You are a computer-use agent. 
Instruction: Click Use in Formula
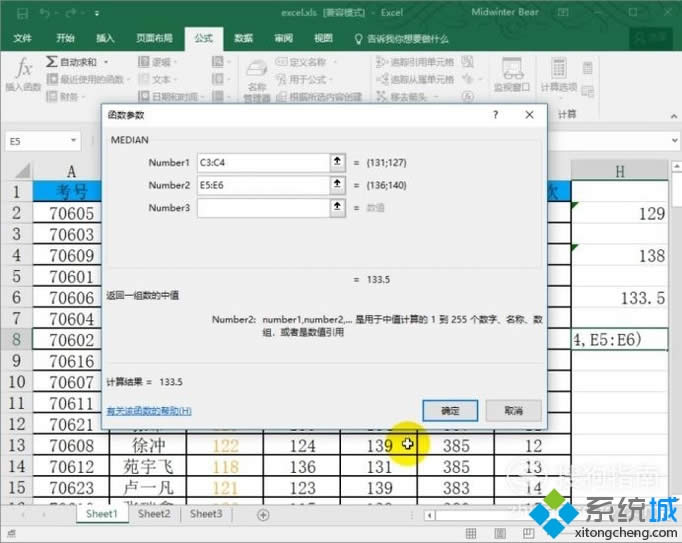304,79
